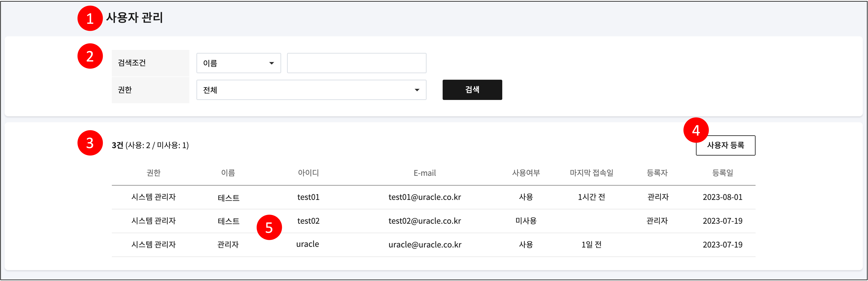This screenshot has width=868, height=281.
Task: Click the red number 3 annotation badge
Action: 90,143
